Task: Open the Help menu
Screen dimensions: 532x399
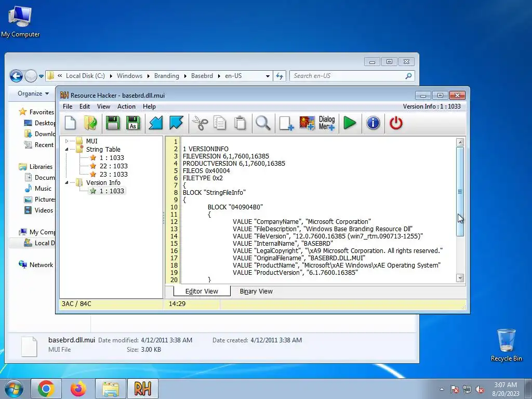Action: coord(149,107)
